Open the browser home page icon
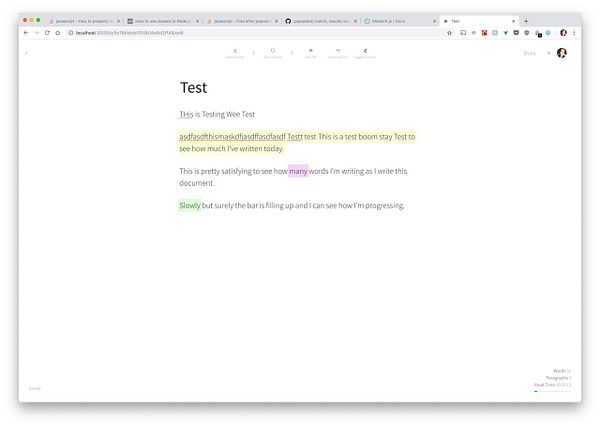This screenshot has height=427, width=600. coord(58,33)
